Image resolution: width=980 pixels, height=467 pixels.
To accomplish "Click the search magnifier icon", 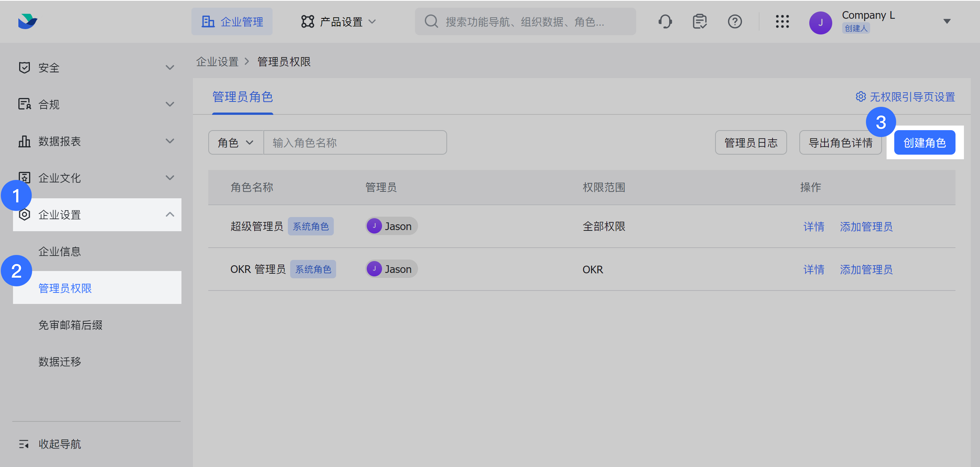I will click(x=431, y=21).
